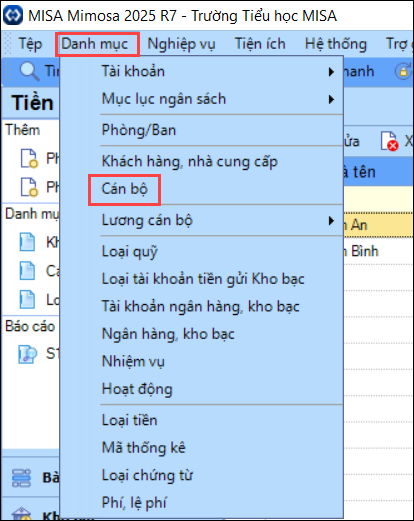Viewport: 414px width, 521px height.
Task: Click the lock refresh icon in toolbar
Action: coord(403,71)
